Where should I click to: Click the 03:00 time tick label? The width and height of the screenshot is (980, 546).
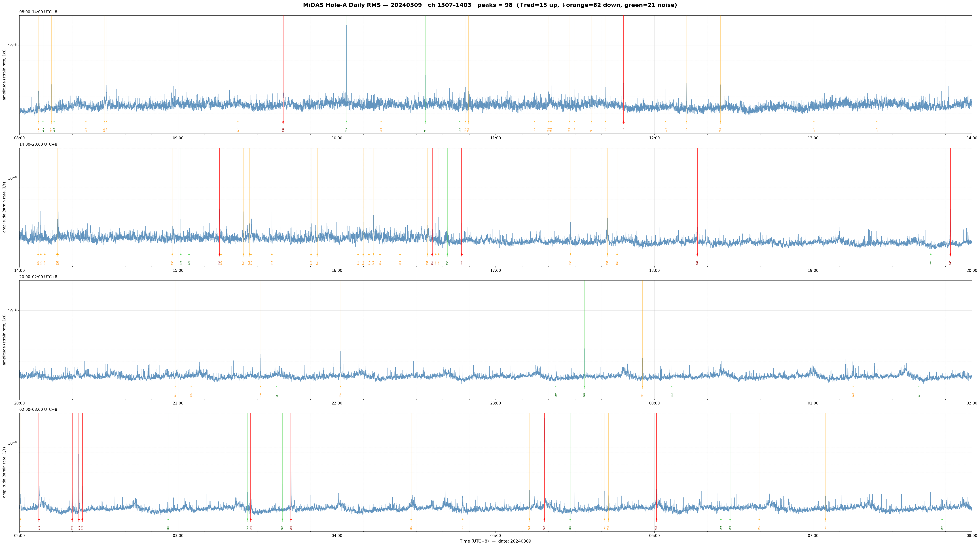178,535
